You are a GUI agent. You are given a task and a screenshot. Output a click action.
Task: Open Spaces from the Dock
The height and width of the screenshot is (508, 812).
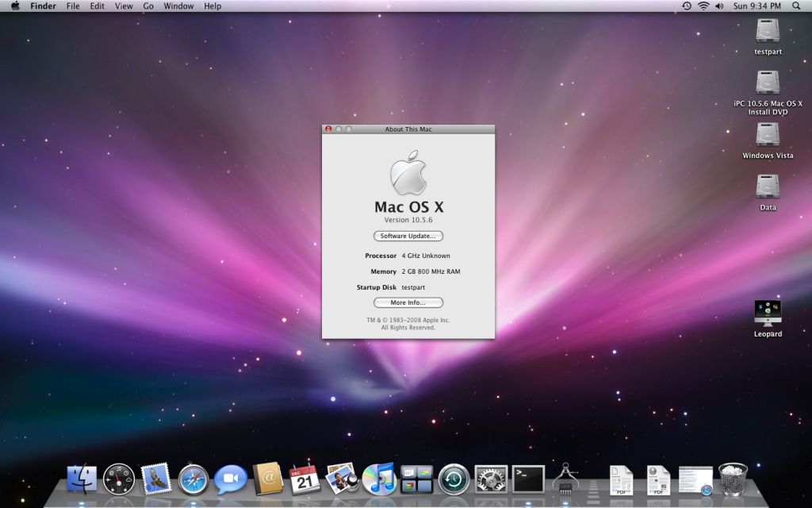coord(417,479)
